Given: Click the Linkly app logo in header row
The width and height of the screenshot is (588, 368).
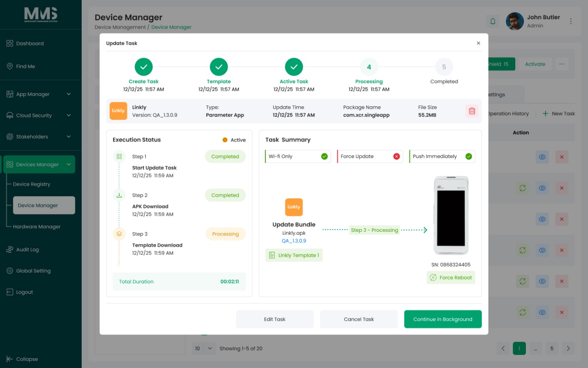Looking at the screenshot, I should pos(118,111).
